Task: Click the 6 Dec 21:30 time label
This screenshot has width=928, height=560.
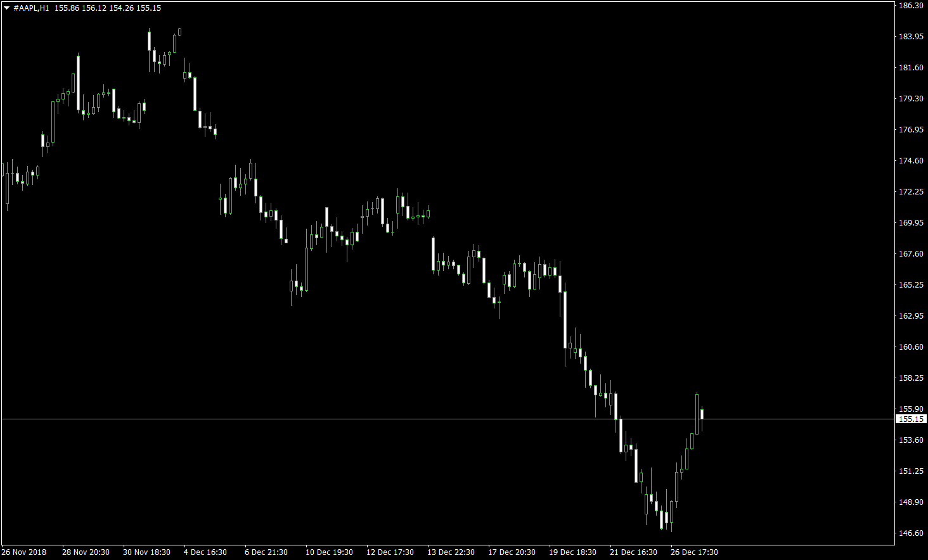Action: pos(266,552)
